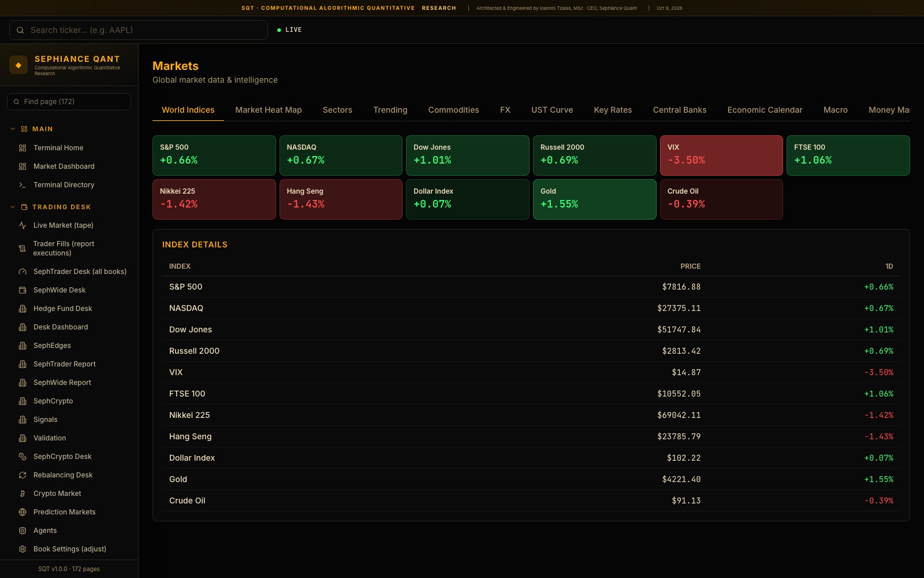Switch to the Market Heat Map tab
This screenshot has height=578, width=924.
click(x=269, y=110)
